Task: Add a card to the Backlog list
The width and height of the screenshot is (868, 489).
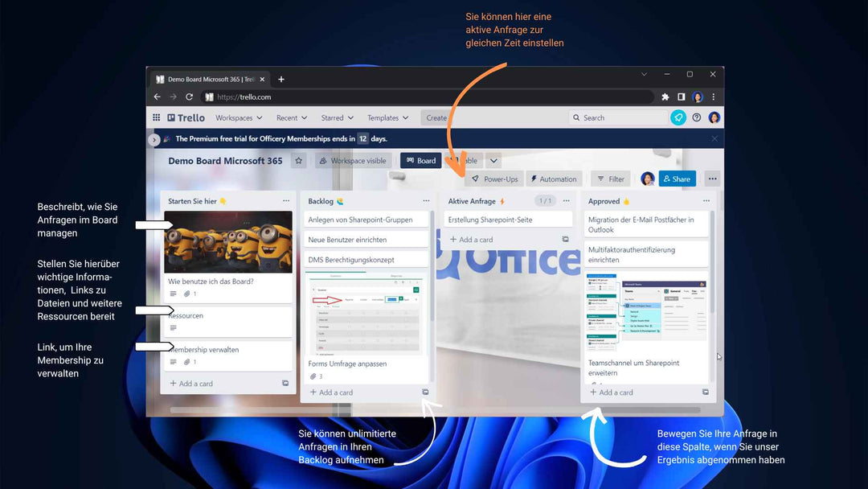Action: (331, 392)
